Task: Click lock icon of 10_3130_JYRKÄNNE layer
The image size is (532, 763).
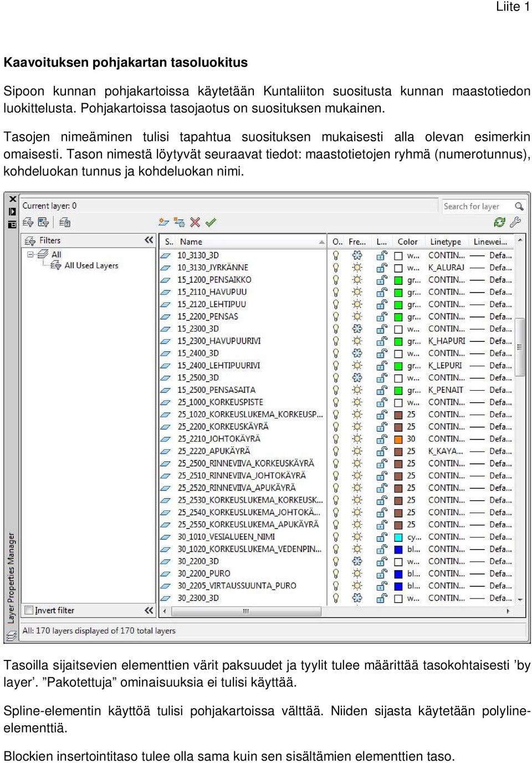Action: coord(382,268)
